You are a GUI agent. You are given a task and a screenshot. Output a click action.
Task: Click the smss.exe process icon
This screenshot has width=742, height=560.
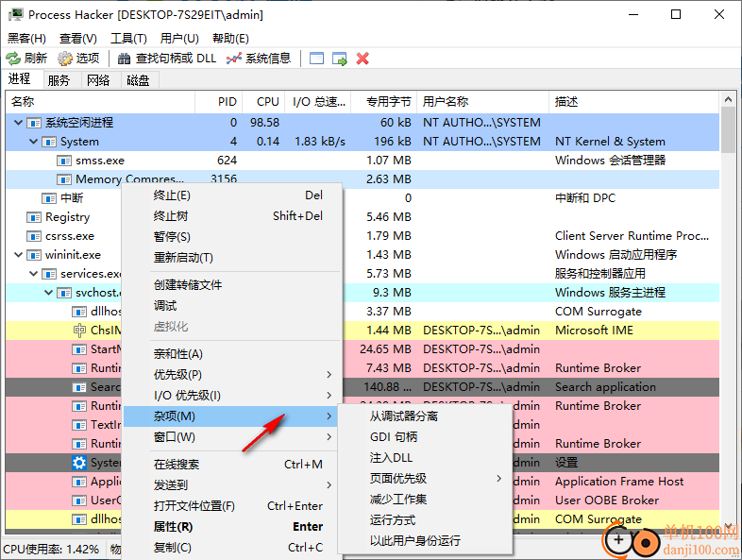(x=64, y=161)
